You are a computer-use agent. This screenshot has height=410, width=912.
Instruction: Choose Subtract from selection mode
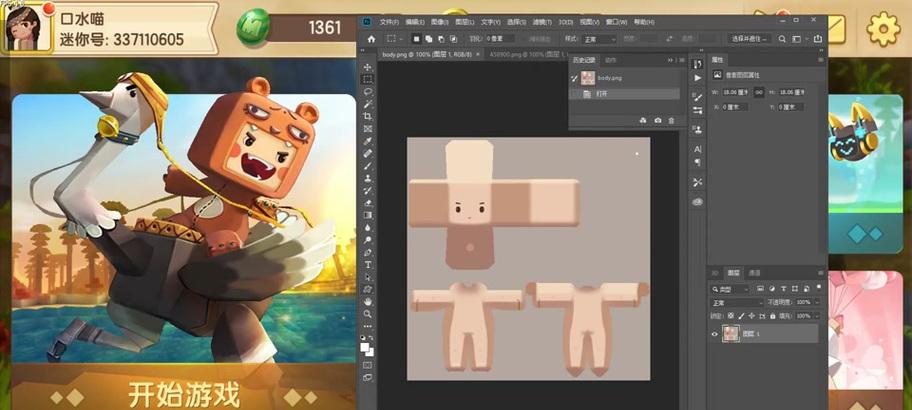click(441, 39)
